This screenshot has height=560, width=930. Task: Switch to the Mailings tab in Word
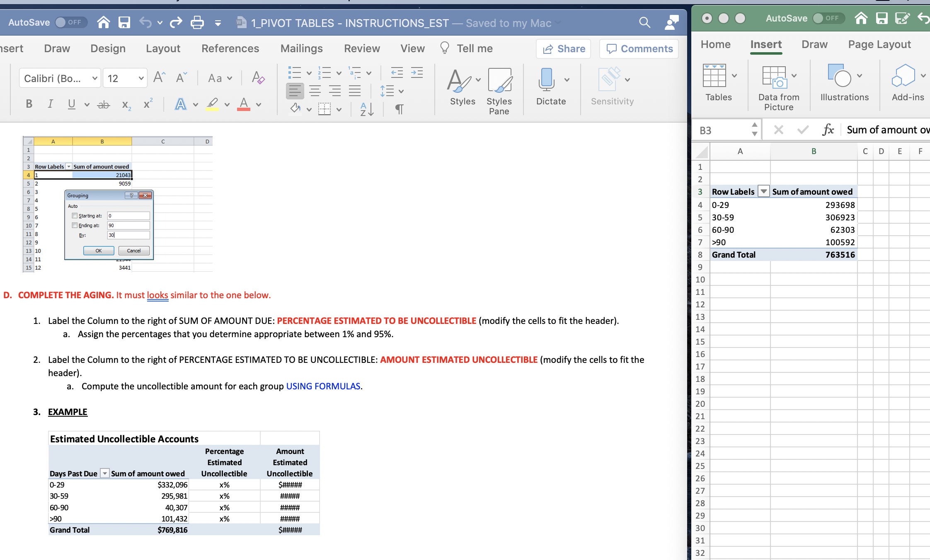click(301, 48)
